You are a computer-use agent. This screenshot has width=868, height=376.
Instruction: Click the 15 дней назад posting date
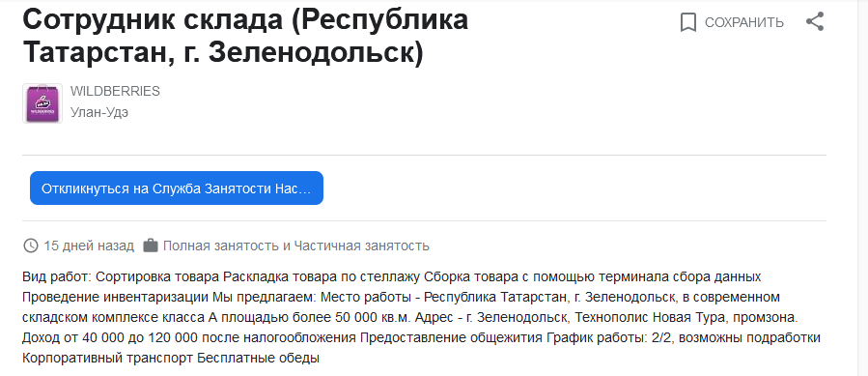(x=89, y=246)
